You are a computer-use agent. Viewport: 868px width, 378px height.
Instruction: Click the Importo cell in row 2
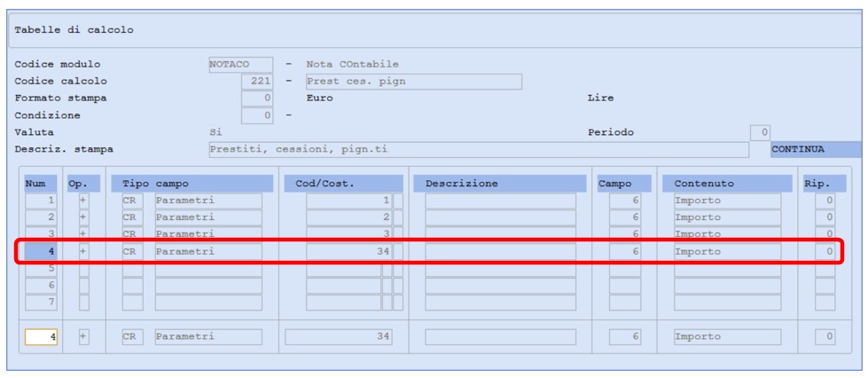(x=727, y=217)
